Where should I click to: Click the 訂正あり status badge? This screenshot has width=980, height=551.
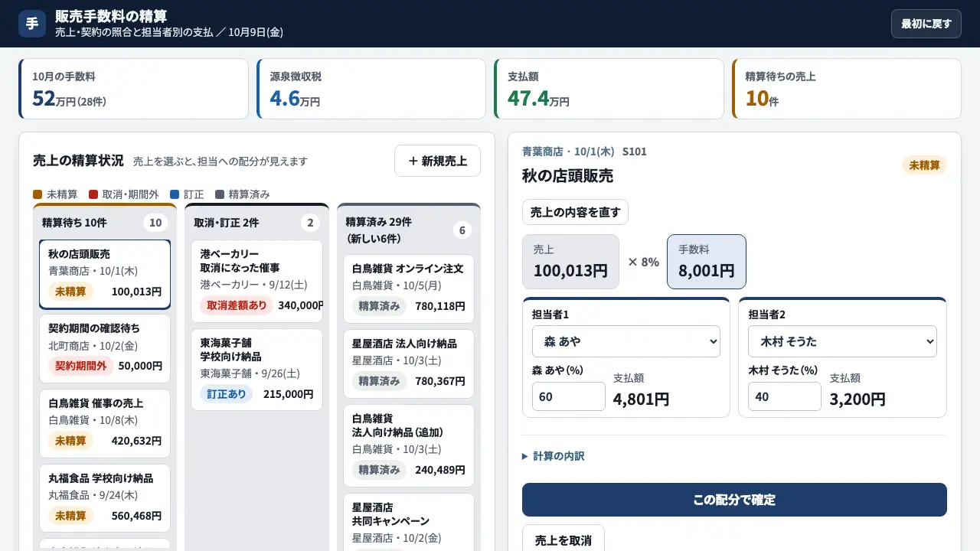(227, 394)
